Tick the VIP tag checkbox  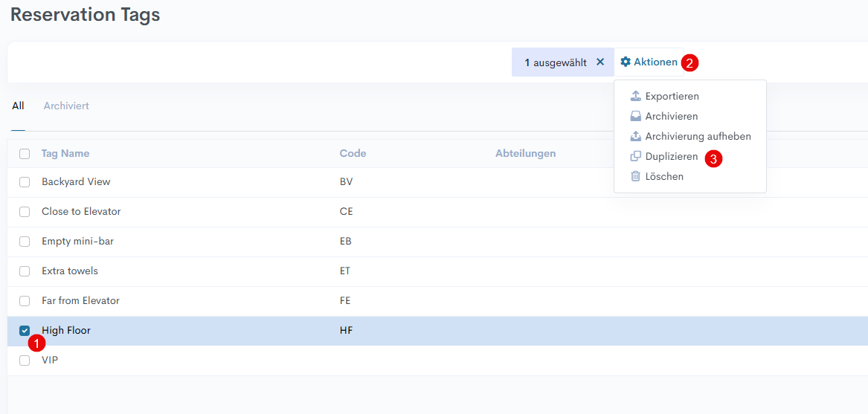click(25, 360)
